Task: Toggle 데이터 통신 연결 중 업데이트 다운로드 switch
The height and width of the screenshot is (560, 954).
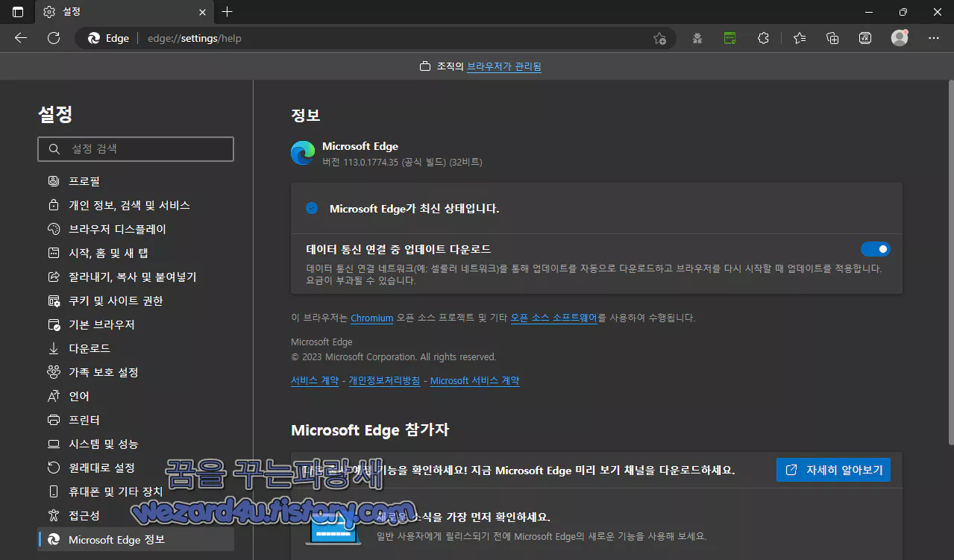Action: pyautogui.click(x=875, y=249)
